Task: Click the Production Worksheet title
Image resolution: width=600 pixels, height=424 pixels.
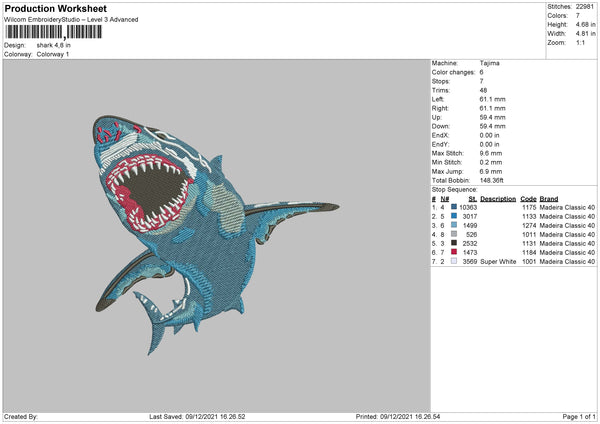Action: [55, 8]
